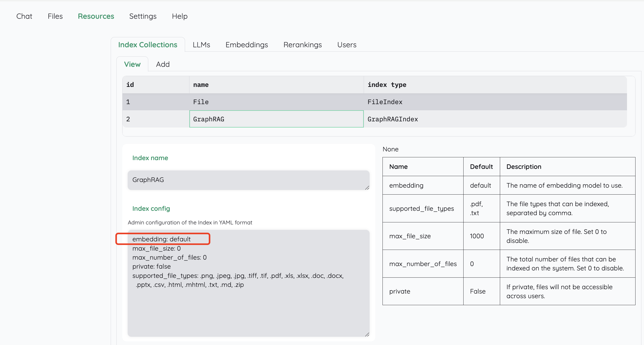This screenshot has width=644, height=345.
Task: Open the Embeddings sub-tab
Action: pos(247,45)
